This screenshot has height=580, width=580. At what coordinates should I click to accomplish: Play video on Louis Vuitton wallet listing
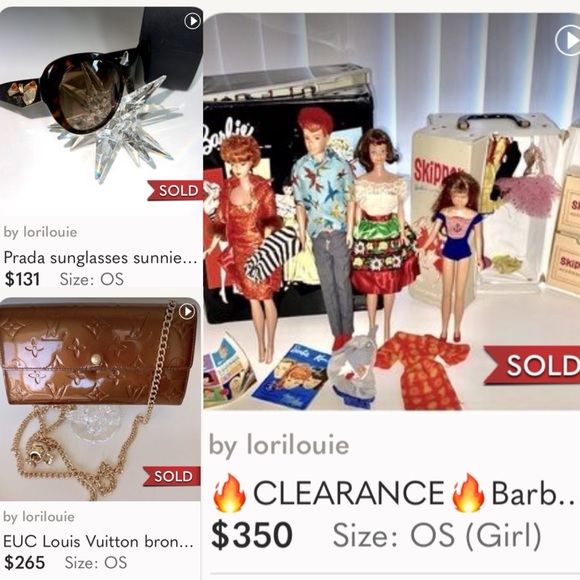point(187,312)
